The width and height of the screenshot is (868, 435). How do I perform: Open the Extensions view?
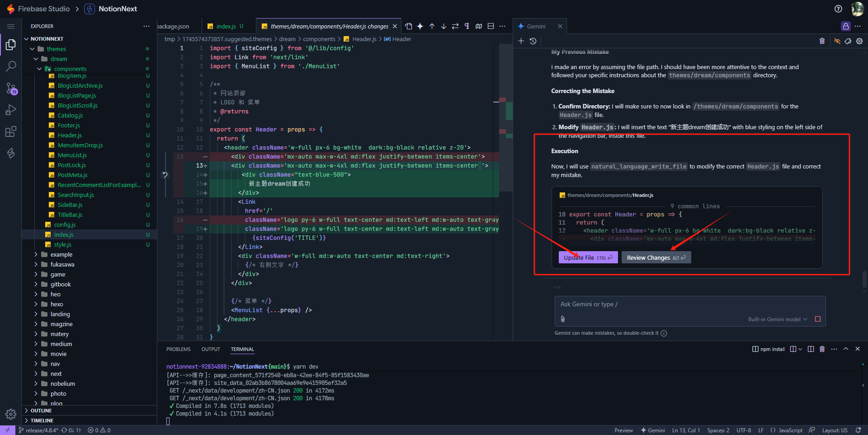pyautogui.click(x=11, y=131)
